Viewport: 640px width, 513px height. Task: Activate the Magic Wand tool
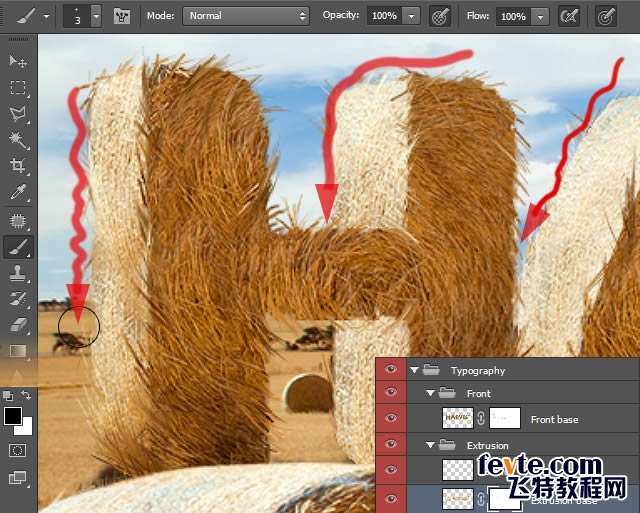click(18, 140)
